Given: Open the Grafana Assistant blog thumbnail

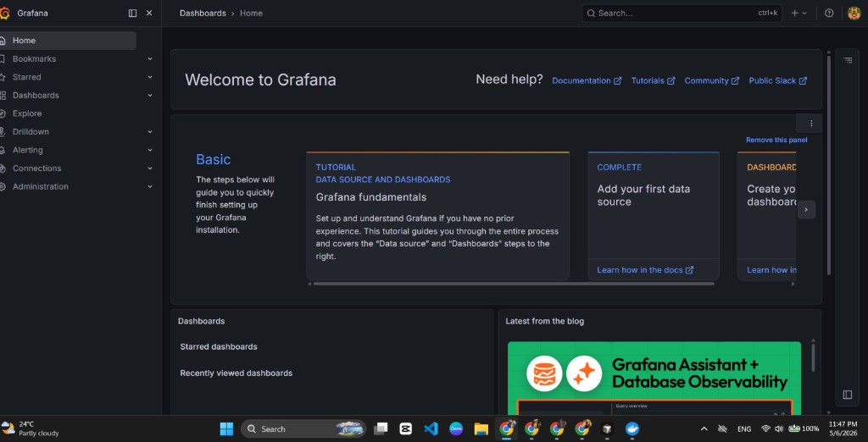Looking at the screenshot, I should tap(654, 378).
